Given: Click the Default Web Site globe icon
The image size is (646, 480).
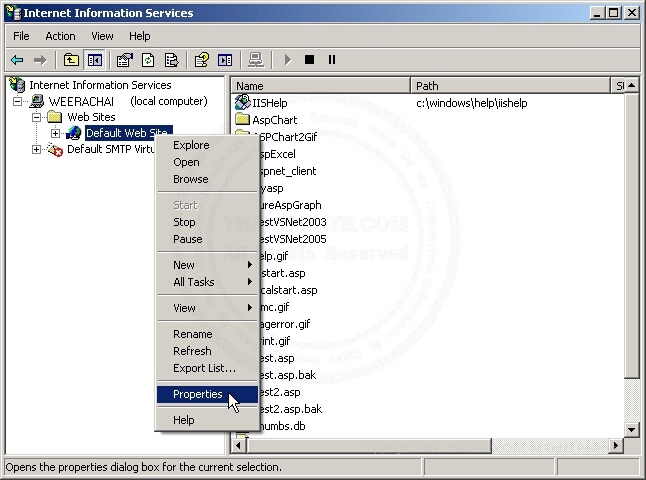Looking at the screenshot, I should (x=74, y=133).
